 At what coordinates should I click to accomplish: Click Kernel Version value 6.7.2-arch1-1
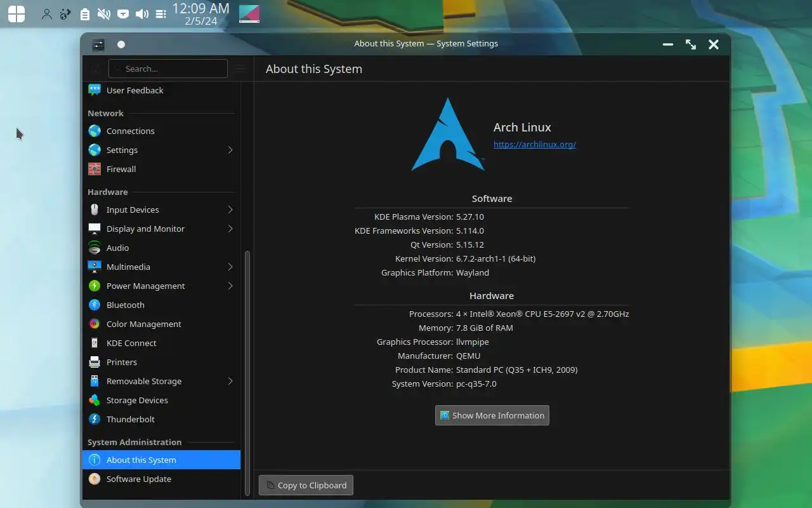496,258
